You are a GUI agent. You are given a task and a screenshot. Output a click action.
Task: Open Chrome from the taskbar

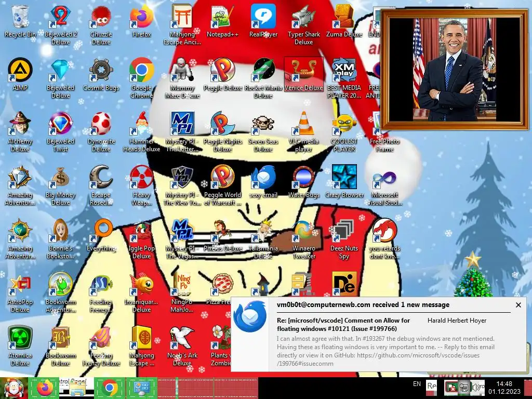tap(109, 388)
